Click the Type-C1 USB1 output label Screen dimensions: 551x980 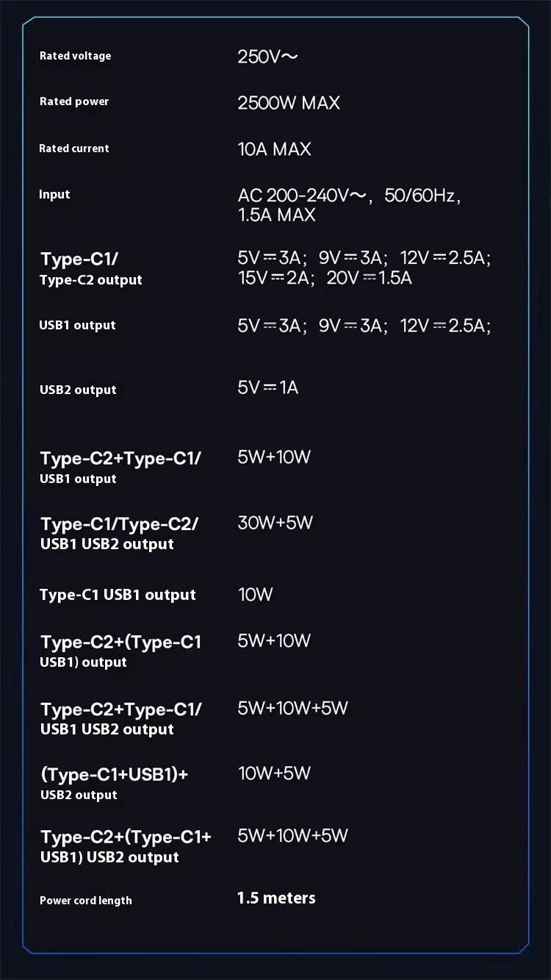tap(118, 595)
